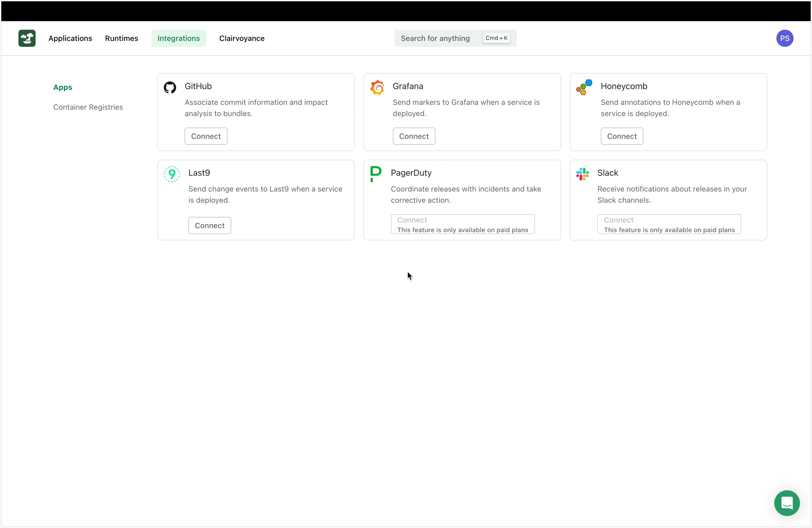The image size is (812, 528).
Task: Click the Last9 logo icon
Action: point(172,174)
